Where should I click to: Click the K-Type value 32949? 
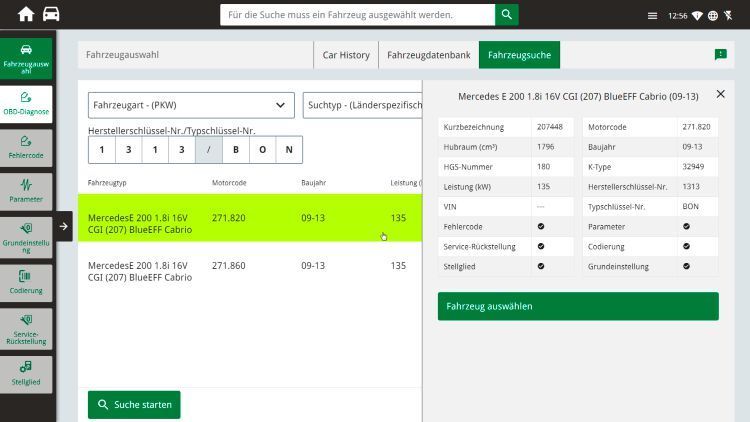(x=693, y=167)
